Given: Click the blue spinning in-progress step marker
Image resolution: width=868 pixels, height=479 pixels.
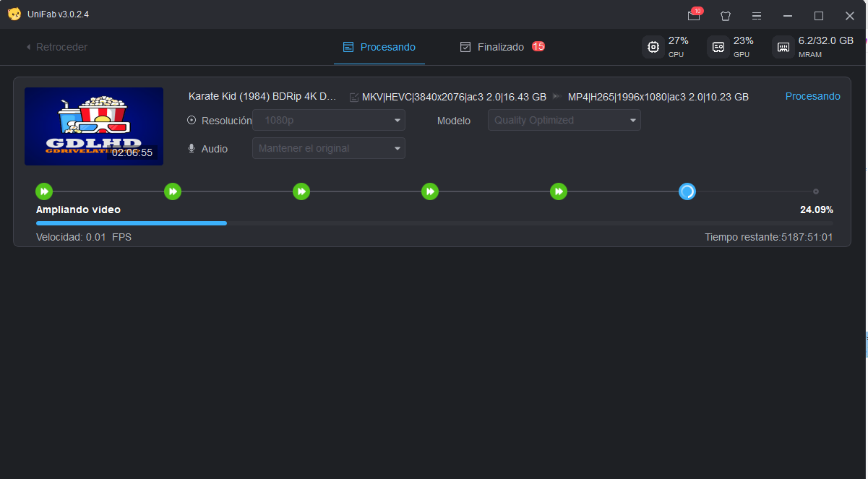Looking at the screenshot, I should (x=687, y=191).
